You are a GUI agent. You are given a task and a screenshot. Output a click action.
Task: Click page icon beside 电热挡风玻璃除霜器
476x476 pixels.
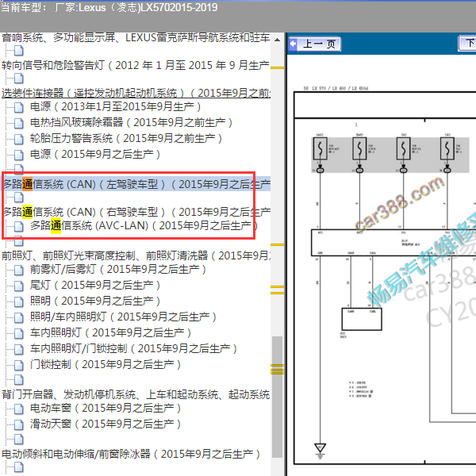click(19, 123)
